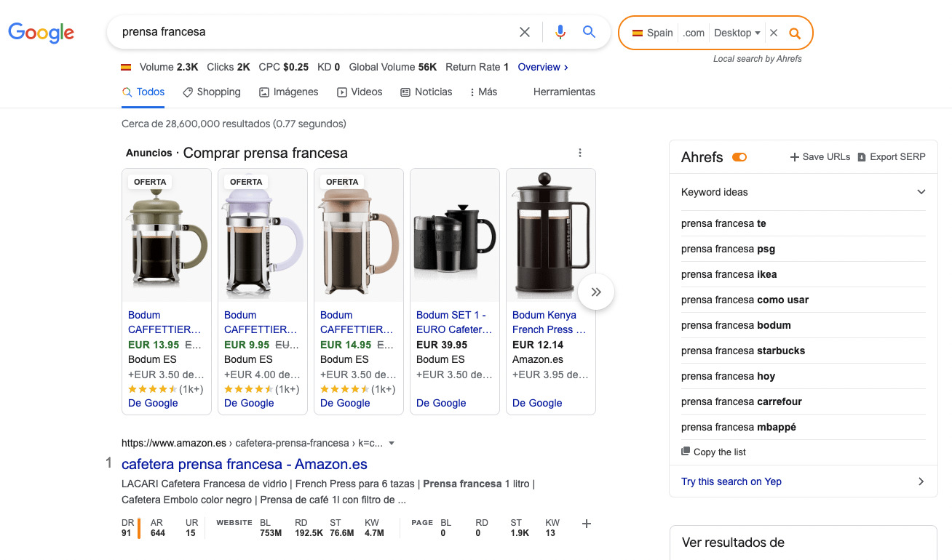Clear the search box with X icon
The image size is (952, 560).
coord(525,32)
